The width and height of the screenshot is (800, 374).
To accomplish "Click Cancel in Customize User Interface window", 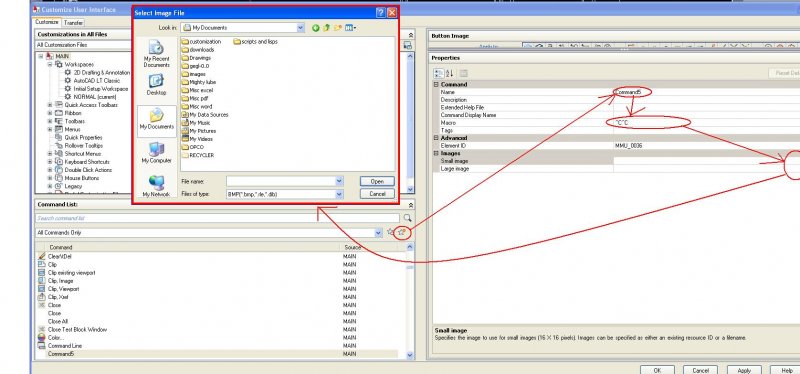I will pyautogui.click(x=701, y=370).
